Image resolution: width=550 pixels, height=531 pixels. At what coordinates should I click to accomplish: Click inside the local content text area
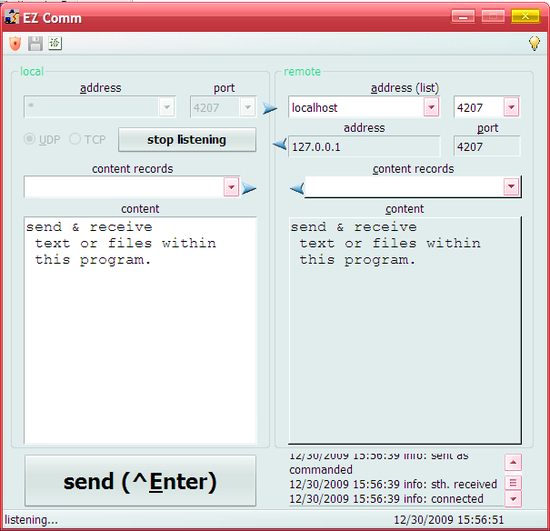point(140,330)
